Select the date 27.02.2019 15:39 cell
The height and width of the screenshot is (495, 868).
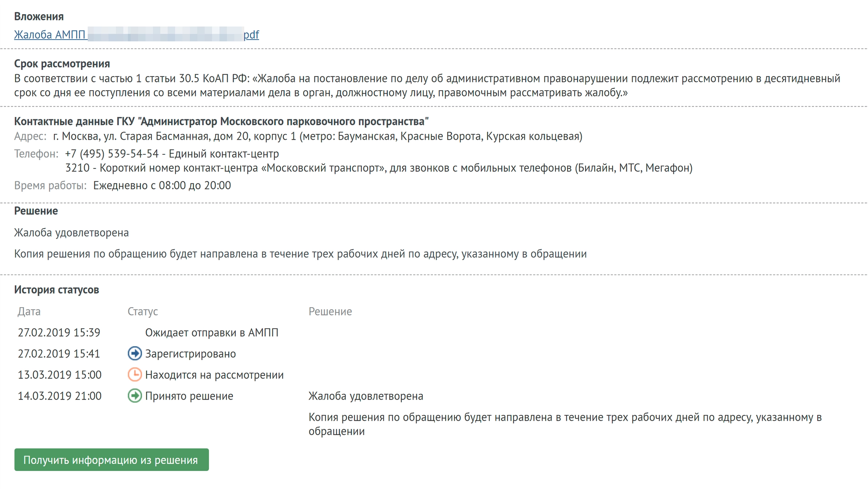tap(59, 333)
